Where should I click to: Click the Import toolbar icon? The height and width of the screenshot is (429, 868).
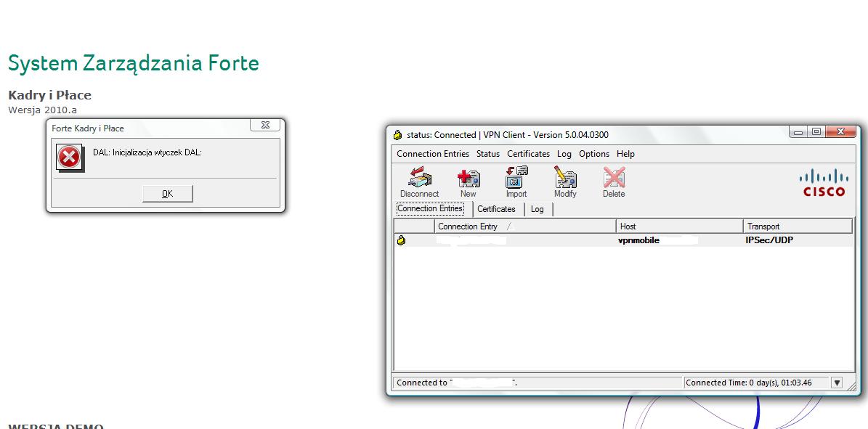point(516,179)
